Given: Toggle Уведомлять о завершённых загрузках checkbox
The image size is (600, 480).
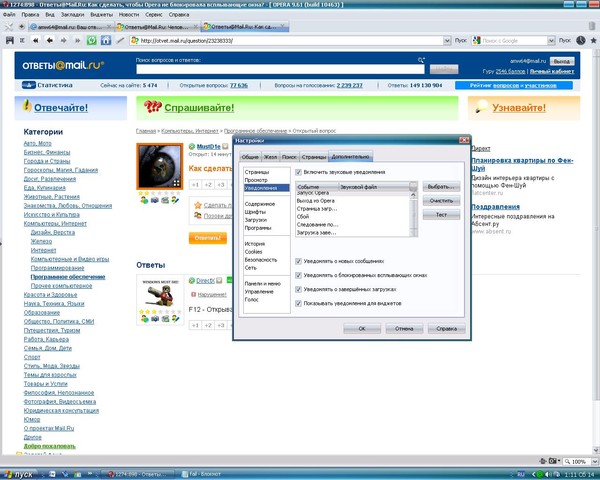Looking at the screenshot, I should [x=298, y=289].
